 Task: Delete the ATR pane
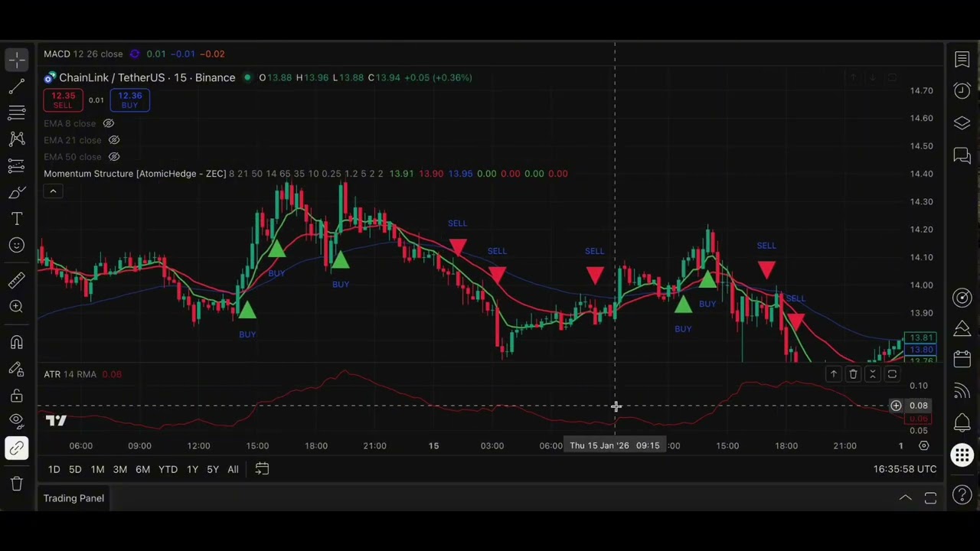(x=853, y=374)
